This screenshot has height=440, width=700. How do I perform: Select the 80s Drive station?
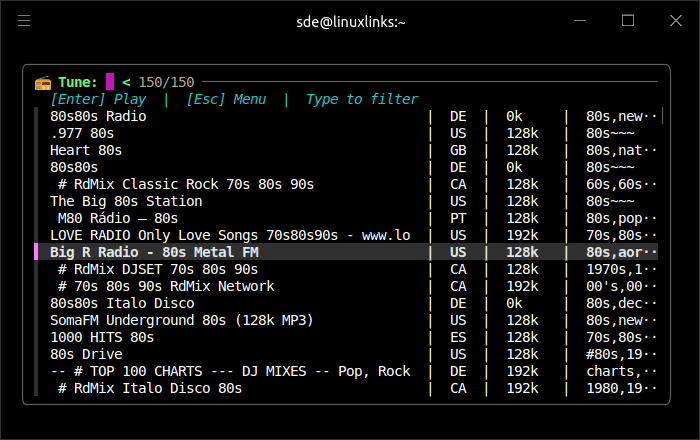coord(348,354)
